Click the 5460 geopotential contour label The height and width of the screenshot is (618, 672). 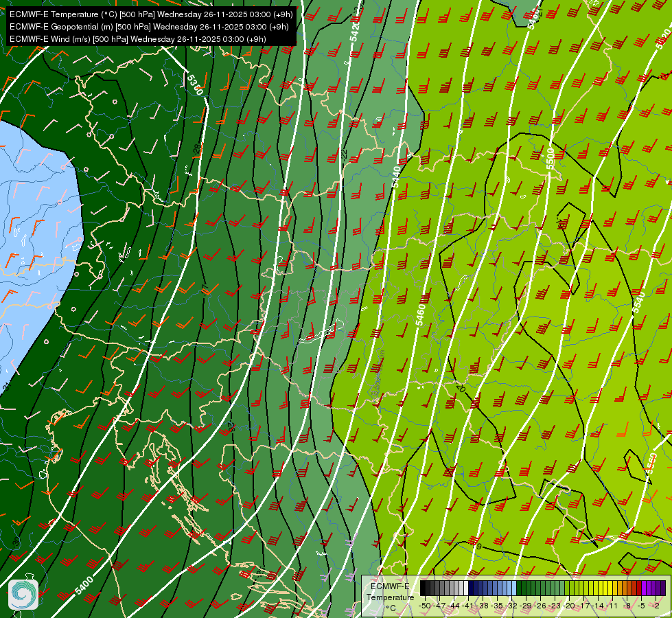tap(420, 314)
